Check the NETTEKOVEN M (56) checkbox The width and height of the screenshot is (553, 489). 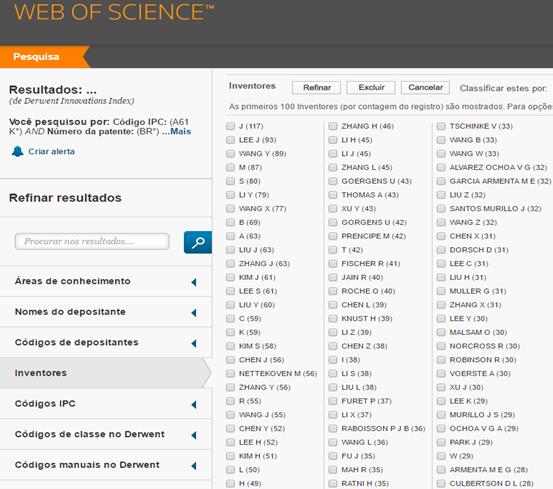230,373
